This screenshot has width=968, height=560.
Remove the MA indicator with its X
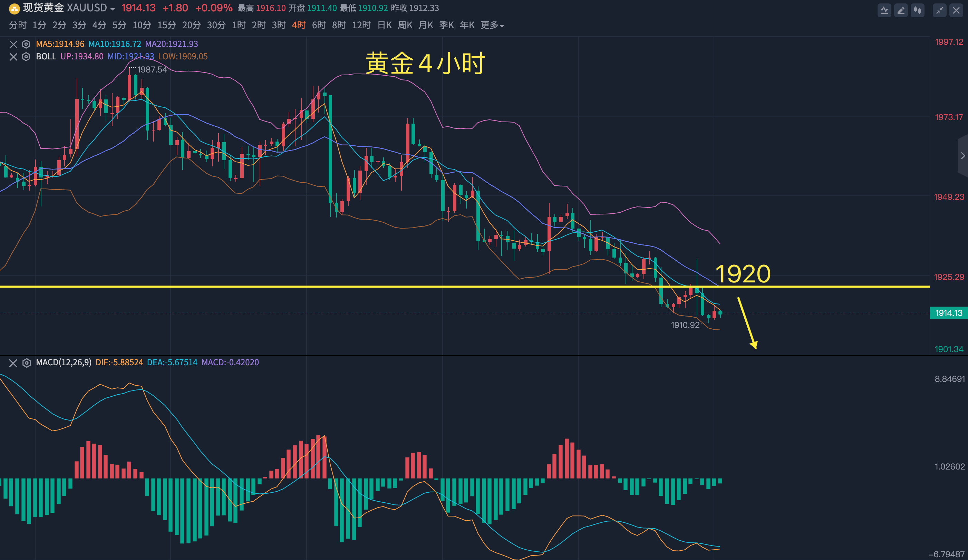point(13,44)
